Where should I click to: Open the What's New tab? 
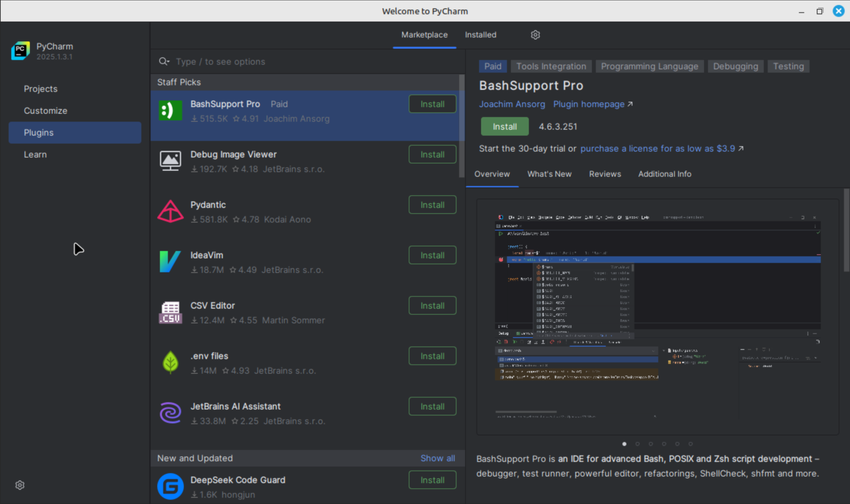(549, 174)
